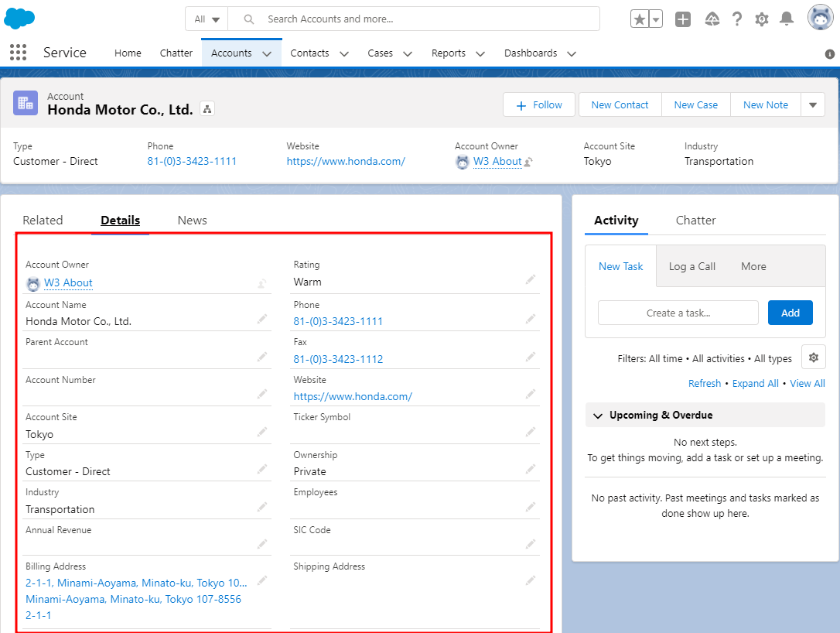This screenshot has width=840, height=633.
Task: Edit Industry field pencil icon
Action: [262, 507]
